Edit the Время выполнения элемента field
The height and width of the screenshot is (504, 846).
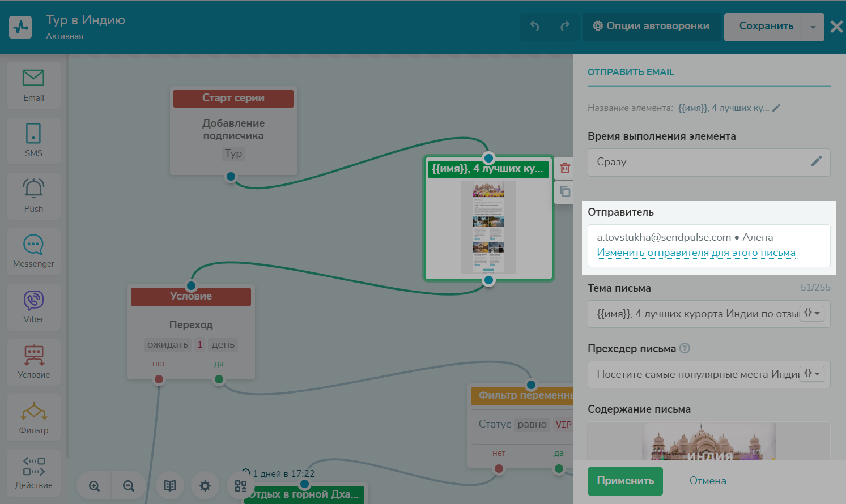(815, 162)
